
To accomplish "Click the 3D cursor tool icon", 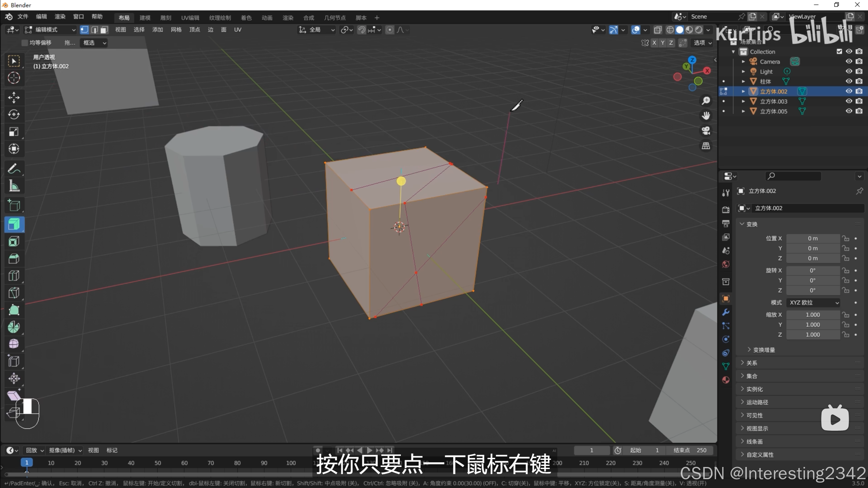I will click(14, 78).
